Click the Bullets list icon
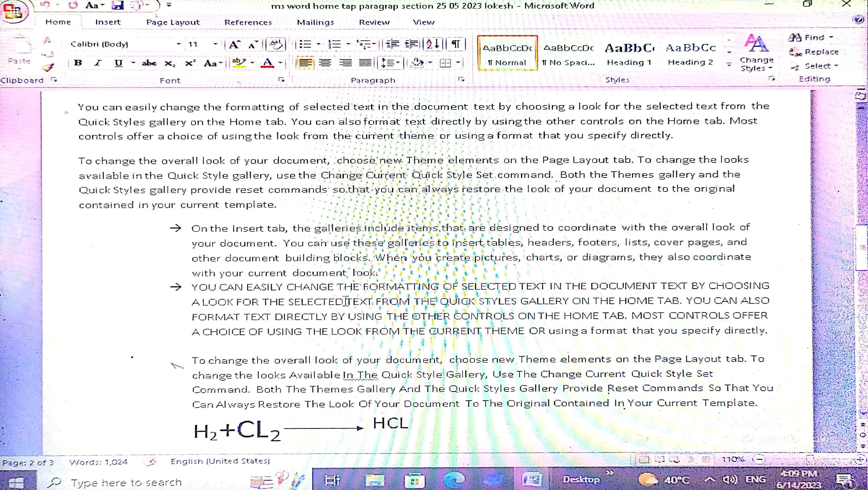 point(305,44)
